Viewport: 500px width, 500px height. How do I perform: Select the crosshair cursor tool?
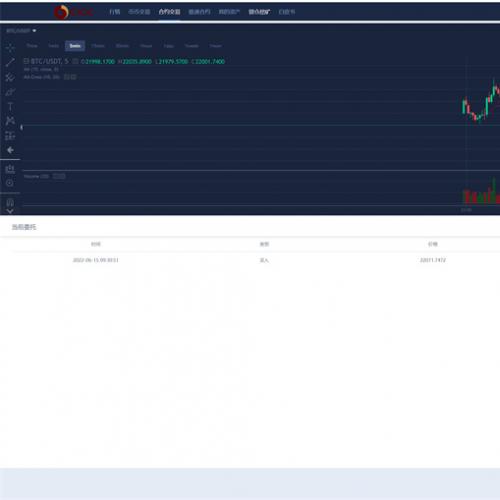[10, 48]
